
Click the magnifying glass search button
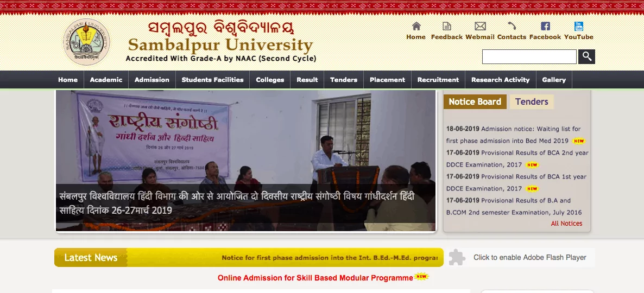586,56
